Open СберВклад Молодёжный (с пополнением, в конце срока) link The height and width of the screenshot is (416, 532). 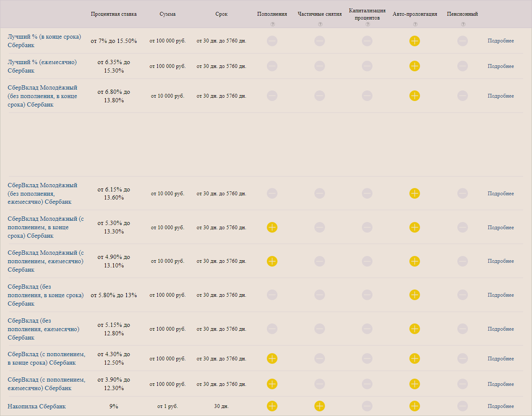45,227
